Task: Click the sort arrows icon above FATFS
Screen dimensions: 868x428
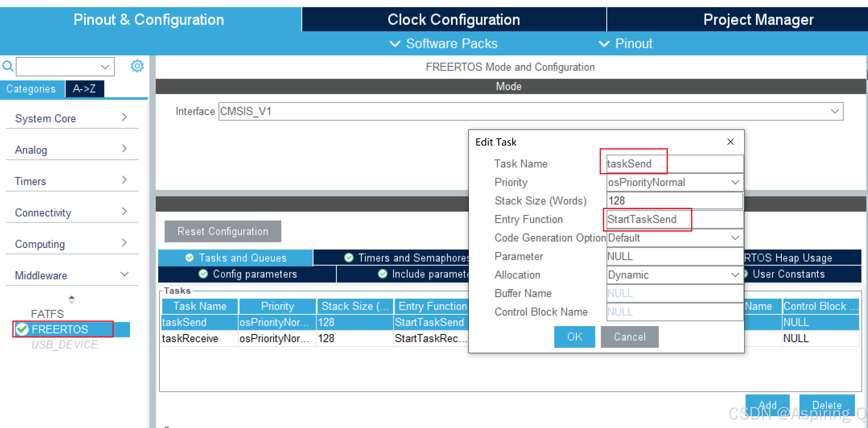Action: (72, 299)
